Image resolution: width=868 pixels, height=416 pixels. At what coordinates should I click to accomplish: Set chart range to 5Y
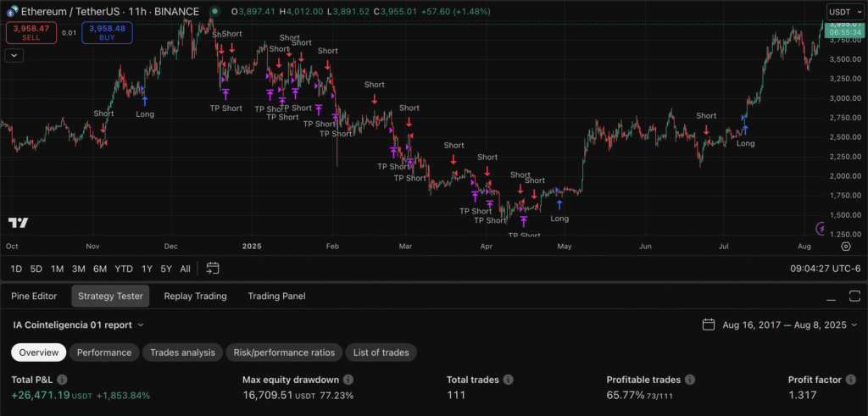(x=166, y=269)
